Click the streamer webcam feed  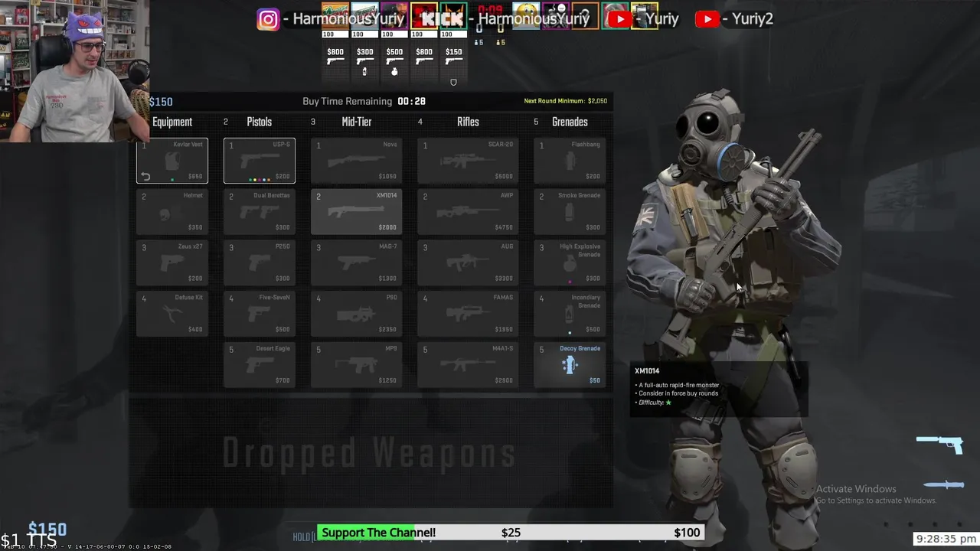pos(74,70)
